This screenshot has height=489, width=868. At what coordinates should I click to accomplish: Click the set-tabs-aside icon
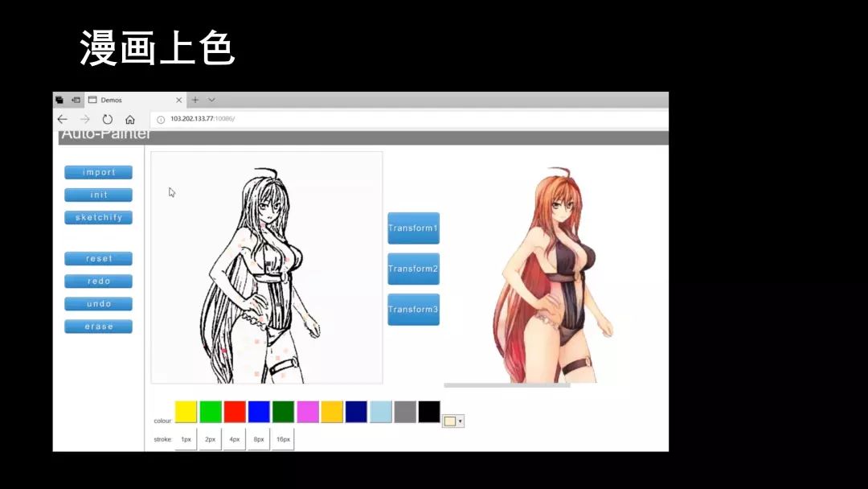point(76,100)
